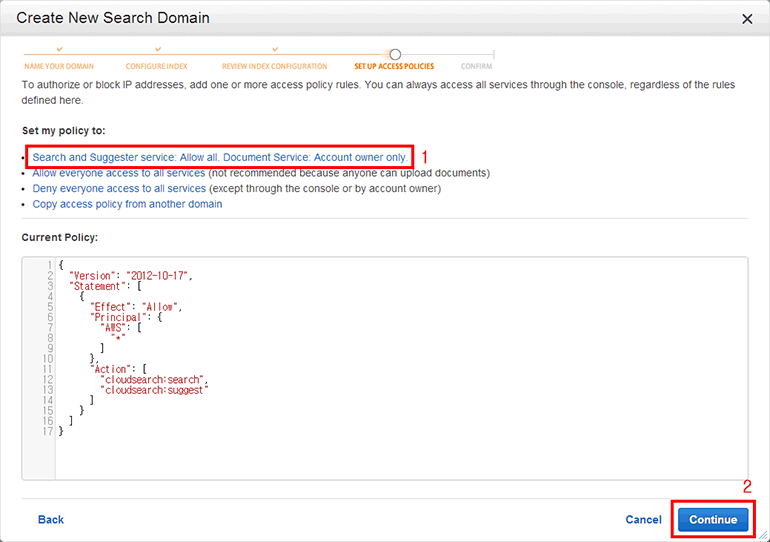
Task: Click the checkmark above Configure Index
Action: click(159, 50)
